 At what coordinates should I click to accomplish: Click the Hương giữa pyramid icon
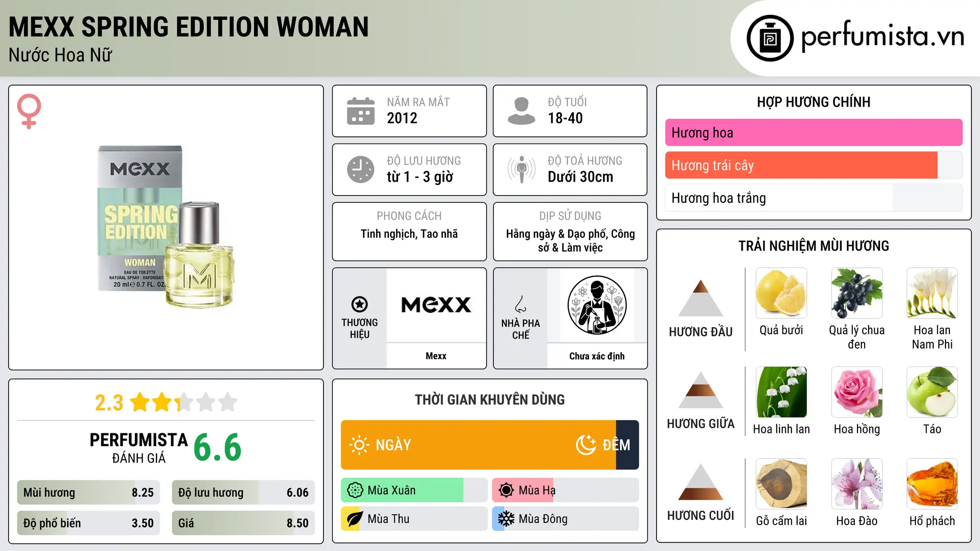[x=701, y=390]
